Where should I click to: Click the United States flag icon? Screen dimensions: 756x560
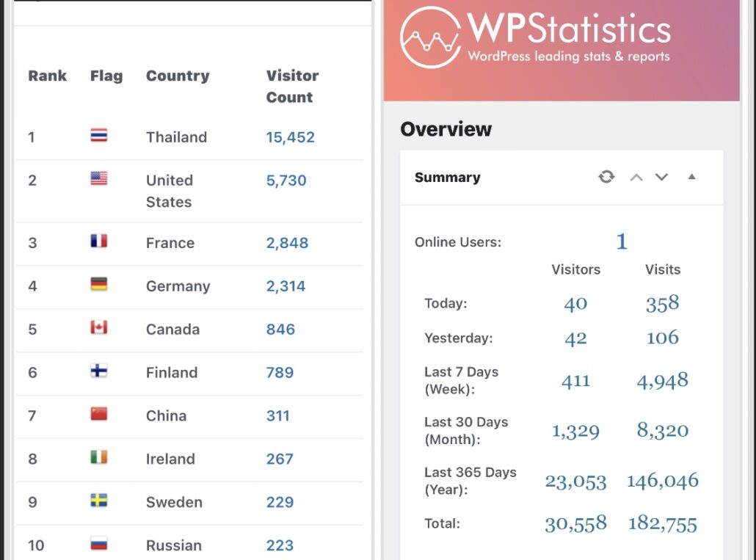pyautogui.click(x=99, y=178)
